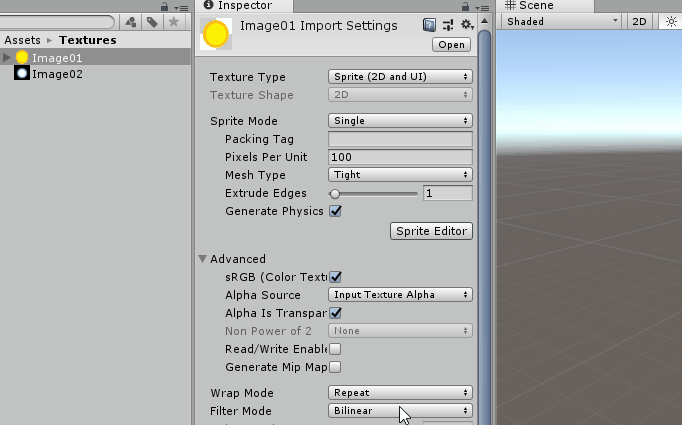Open the Non Power of 2 dropdown
Viewport: 682px width, 425px height.
400,331
